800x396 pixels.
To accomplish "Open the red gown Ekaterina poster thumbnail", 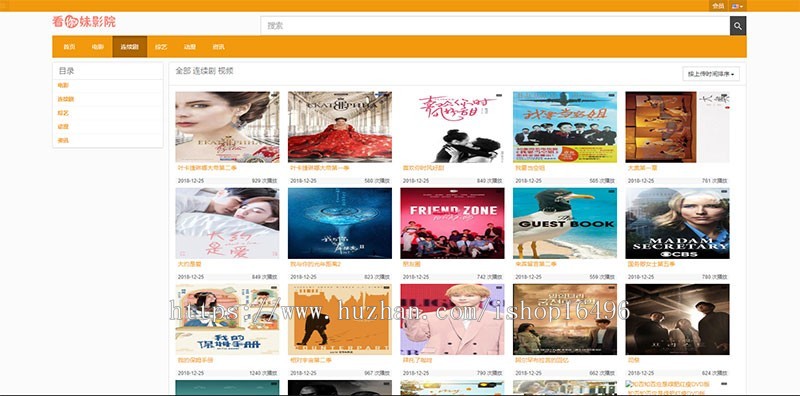I will 340,127.
